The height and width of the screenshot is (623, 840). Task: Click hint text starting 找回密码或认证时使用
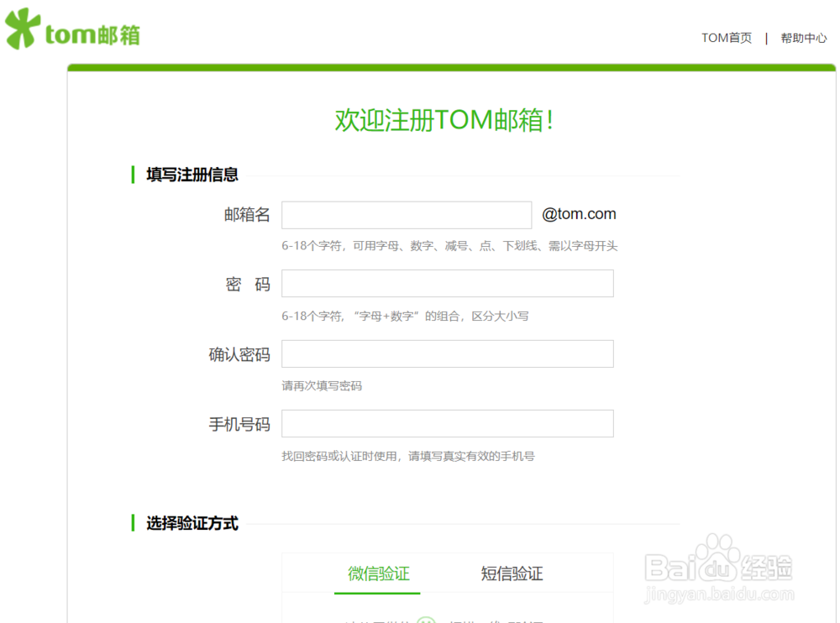pyautogui.click(x=408, y=456)
